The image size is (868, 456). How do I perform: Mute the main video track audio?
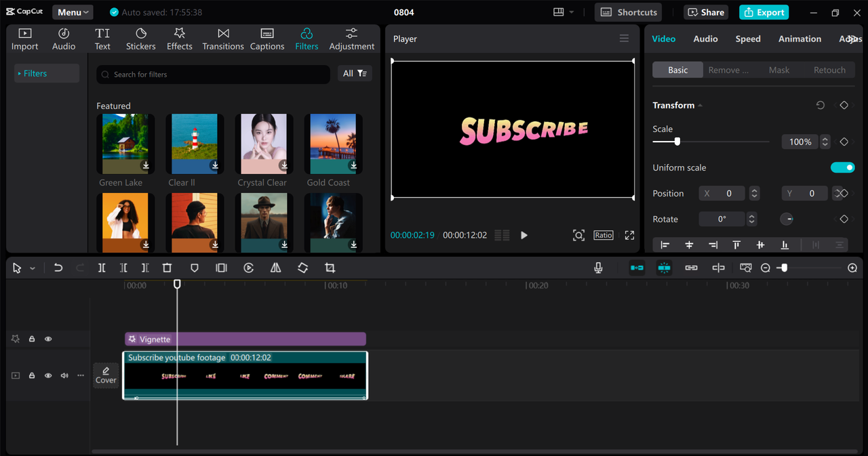coord(64,375)
